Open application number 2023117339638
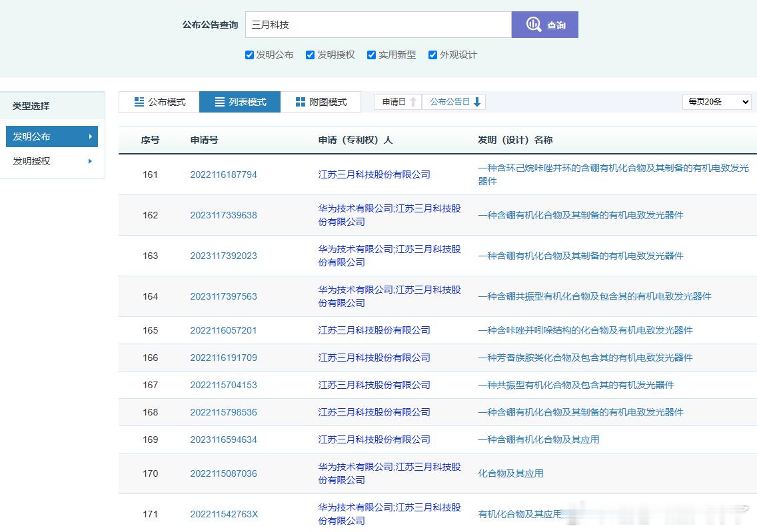757x532 pixels. pyautogui.click(x=223, y=215)
